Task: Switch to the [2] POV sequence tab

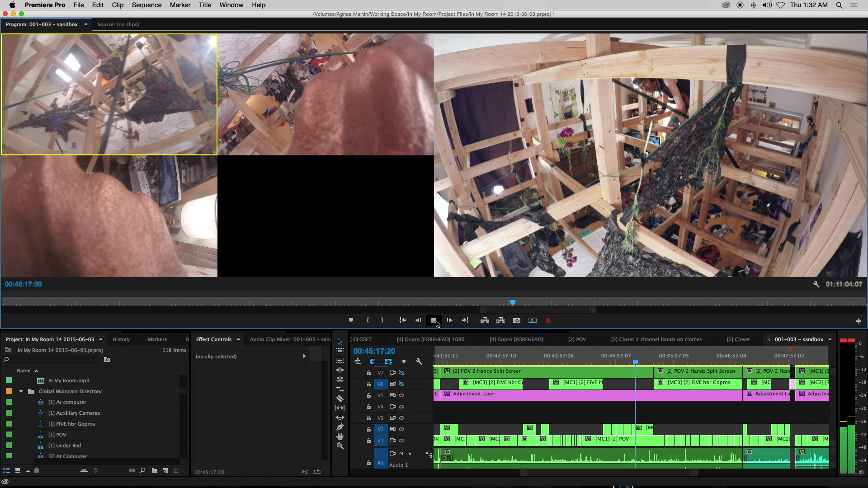Action: [x=577, y=339]
